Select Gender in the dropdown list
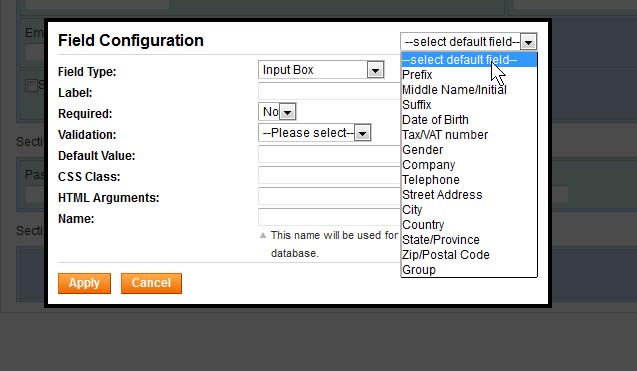637x371 pixels. tap(469, 150)
